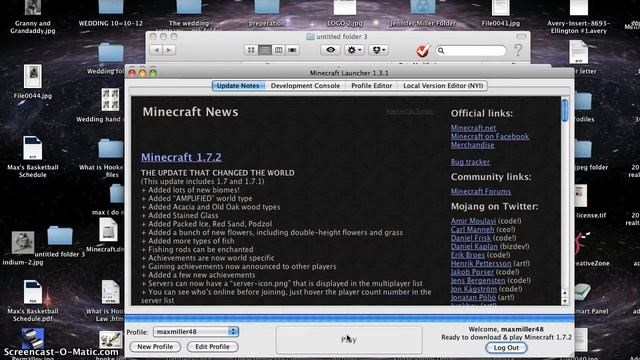Visit the Minecraft.net link
Screen dimensions: 640x360
(x=473, y=128)
